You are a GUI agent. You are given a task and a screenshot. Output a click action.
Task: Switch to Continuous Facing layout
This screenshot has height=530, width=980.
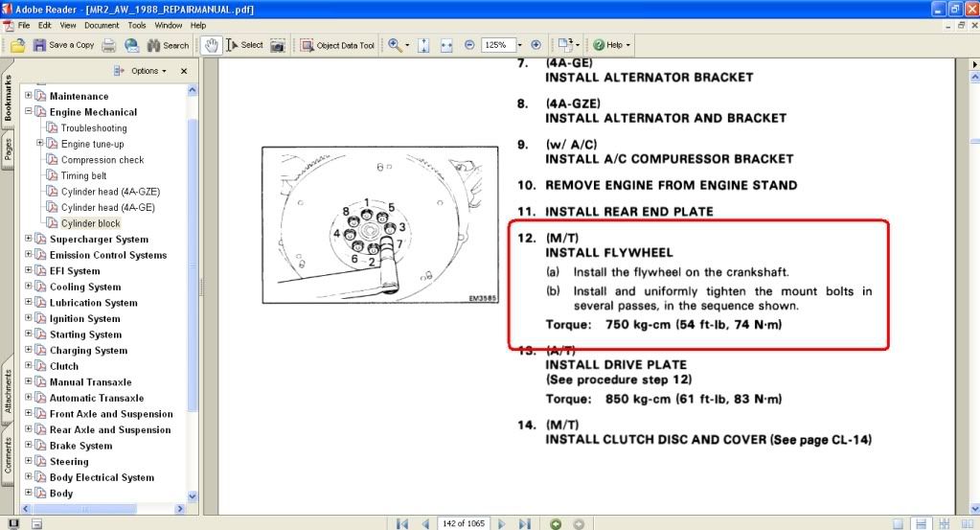pyautogui.click(x=944, y=523)
